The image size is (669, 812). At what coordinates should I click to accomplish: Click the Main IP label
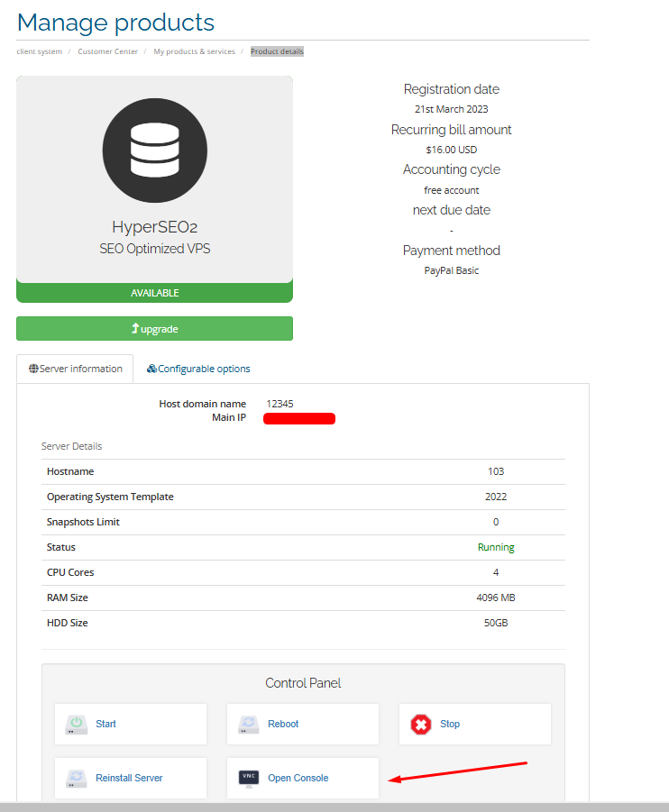pyautogui.click(x=229, y=417)
